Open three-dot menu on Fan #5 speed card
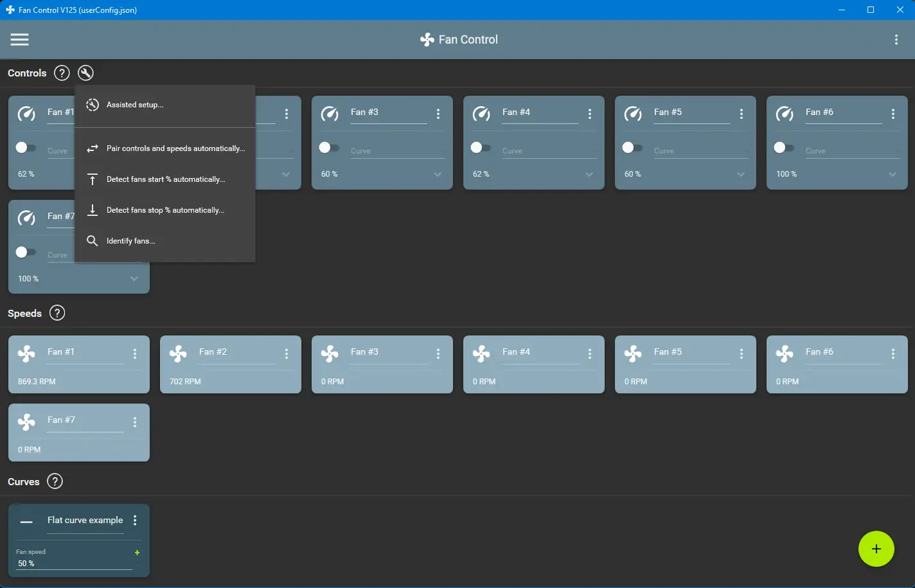 coord(742,353)
